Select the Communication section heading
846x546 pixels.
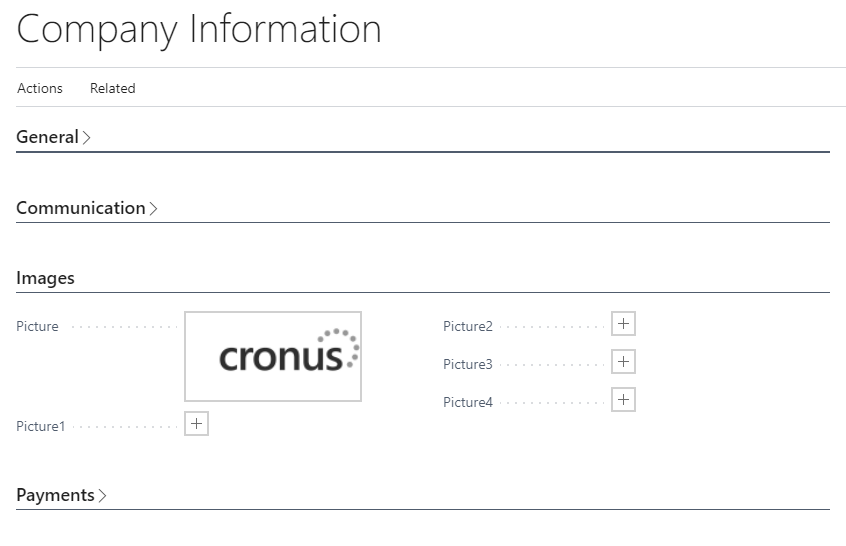(81, 208)
